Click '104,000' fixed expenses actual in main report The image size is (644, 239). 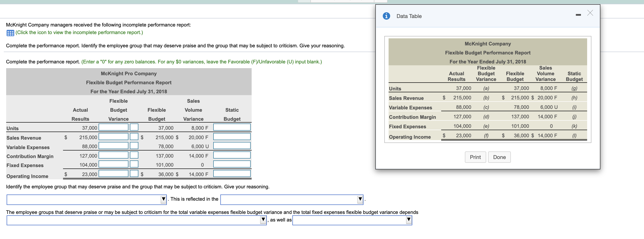coord(88,165)
